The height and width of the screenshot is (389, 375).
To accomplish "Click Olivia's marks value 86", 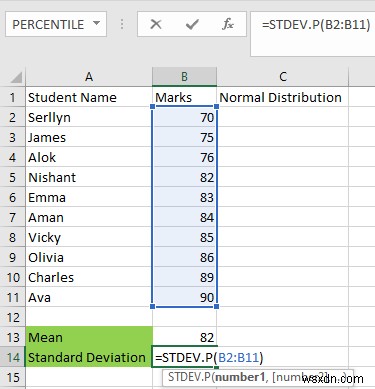I will [x=185, y=257].
